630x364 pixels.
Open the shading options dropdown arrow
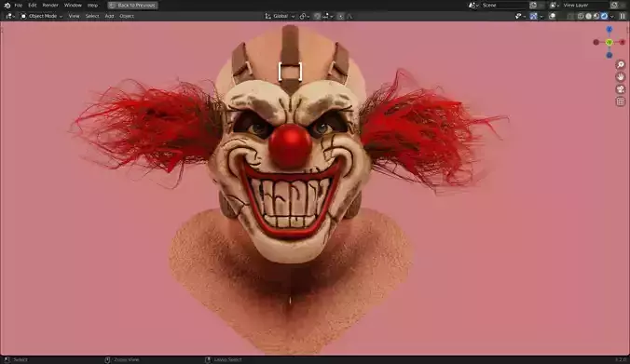(x=612, y=16)
